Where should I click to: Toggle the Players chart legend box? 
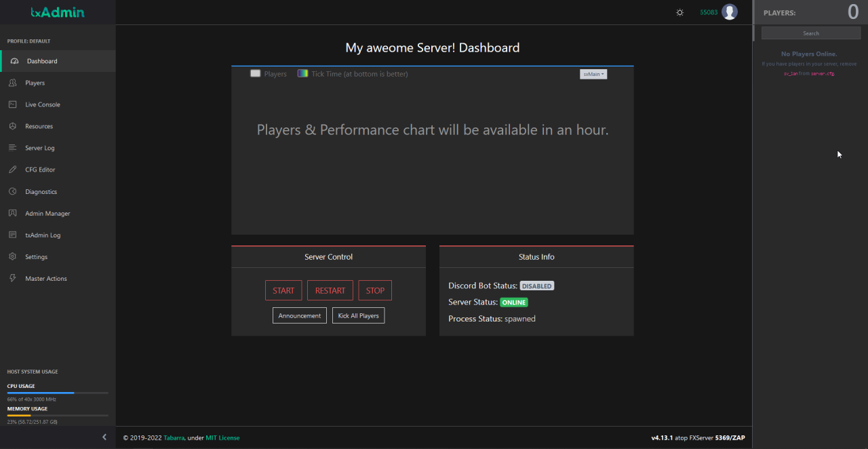255,73
